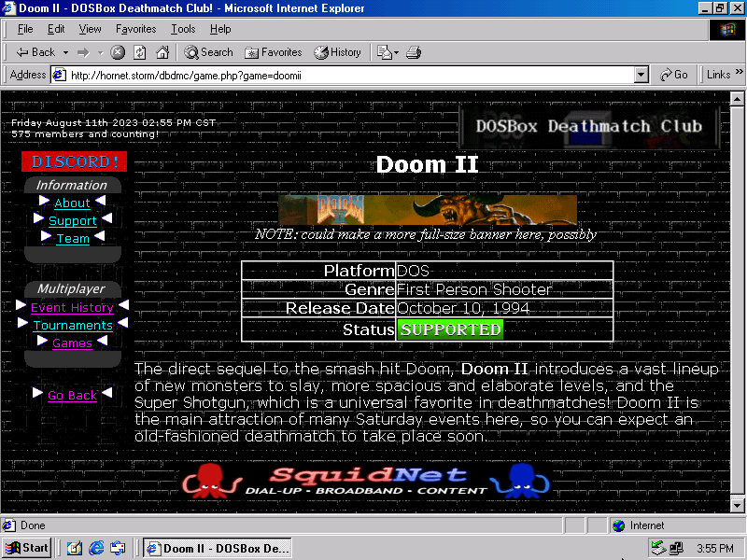Viewport: 747px width, 560px height.
Task: Open the Edit button dropdown arrow
Action: coord(396,52)
